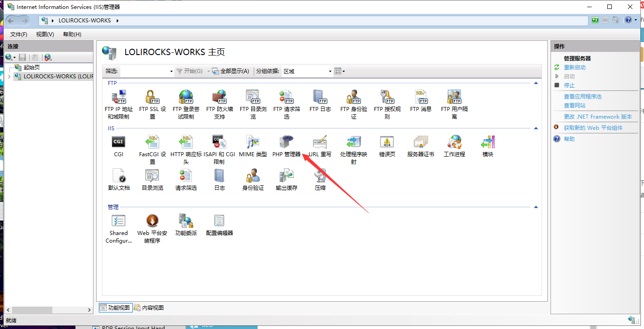Open Shared Configuration icon
This screenshot has width=644, height=329.
click(119, 228)
